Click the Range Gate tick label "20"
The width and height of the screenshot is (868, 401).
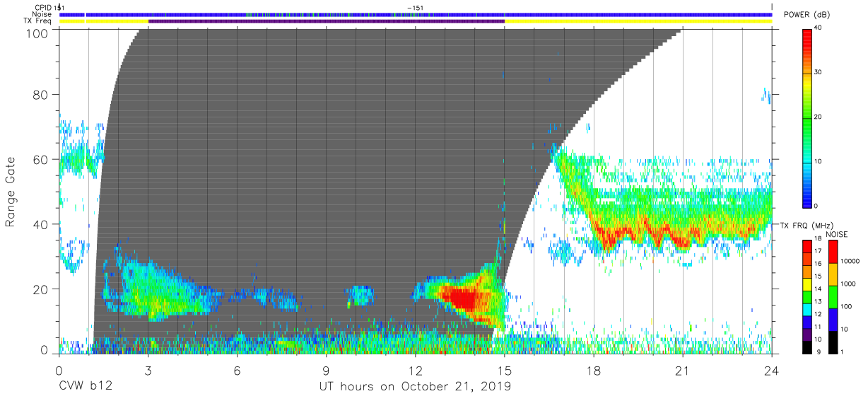tap(41, 289)
